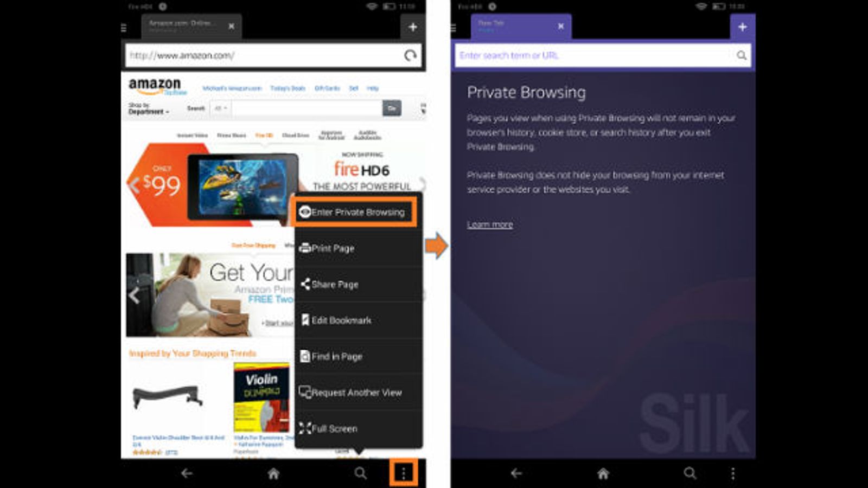Open the violin shoulder rest product image
Image resolution: width=868 pixels, height=488 pixels.
tap(168, 397)
